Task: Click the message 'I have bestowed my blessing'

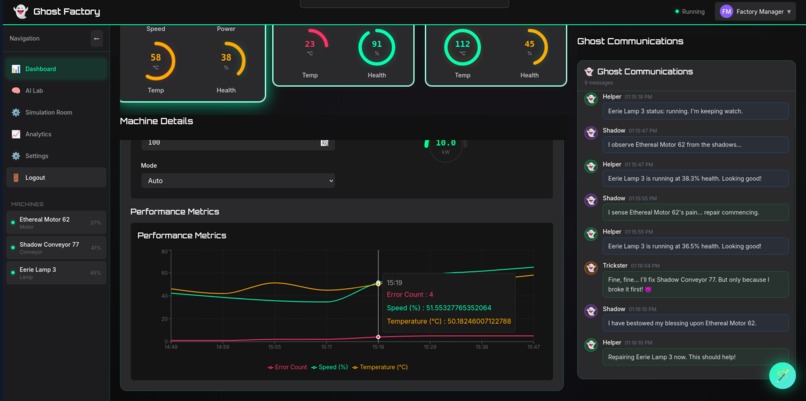Action: [695, 323]
